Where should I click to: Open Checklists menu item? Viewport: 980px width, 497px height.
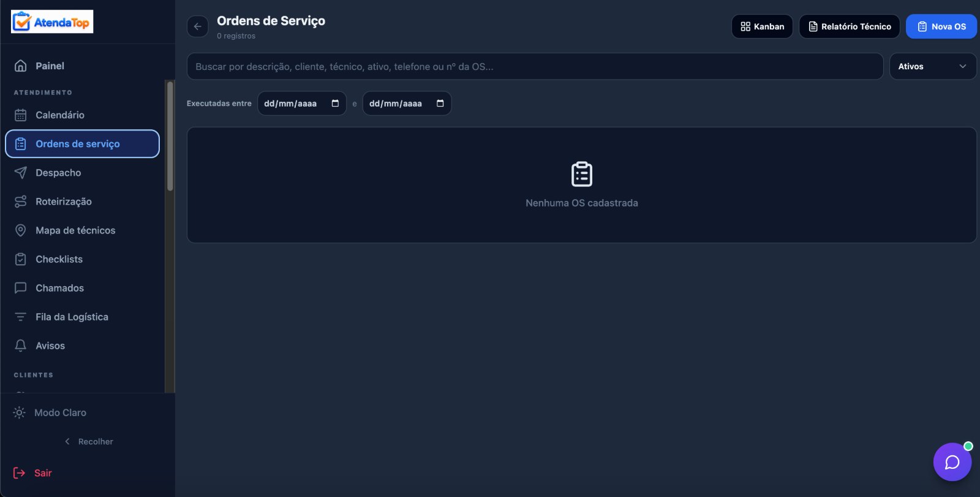coord(82,259)
